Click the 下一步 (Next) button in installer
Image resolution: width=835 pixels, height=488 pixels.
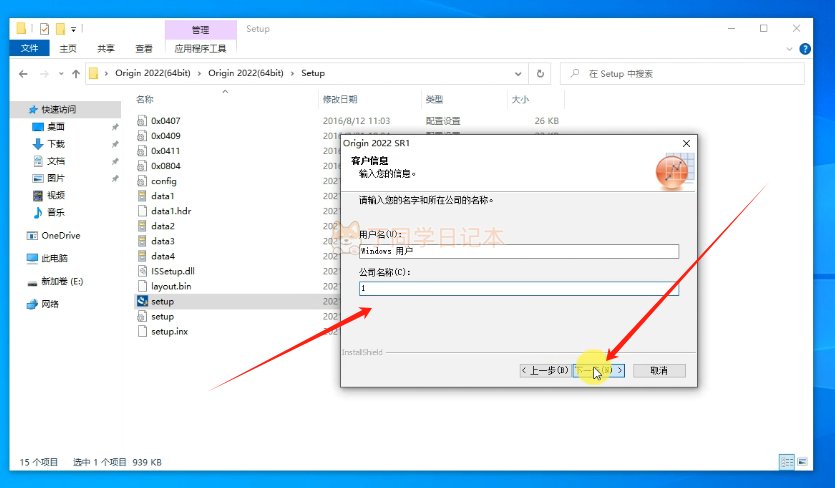(x=599, y=370)
